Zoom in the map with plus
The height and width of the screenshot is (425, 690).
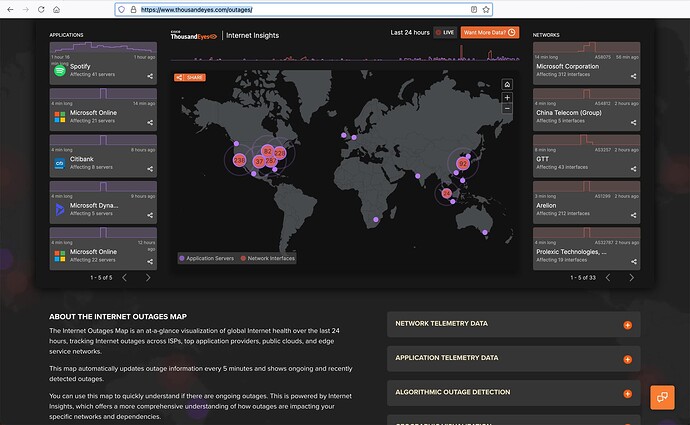tap(507, 98)
